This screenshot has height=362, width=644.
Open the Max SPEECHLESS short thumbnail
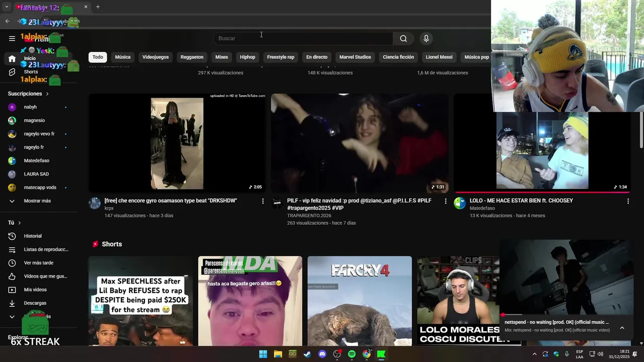point(140,301)
